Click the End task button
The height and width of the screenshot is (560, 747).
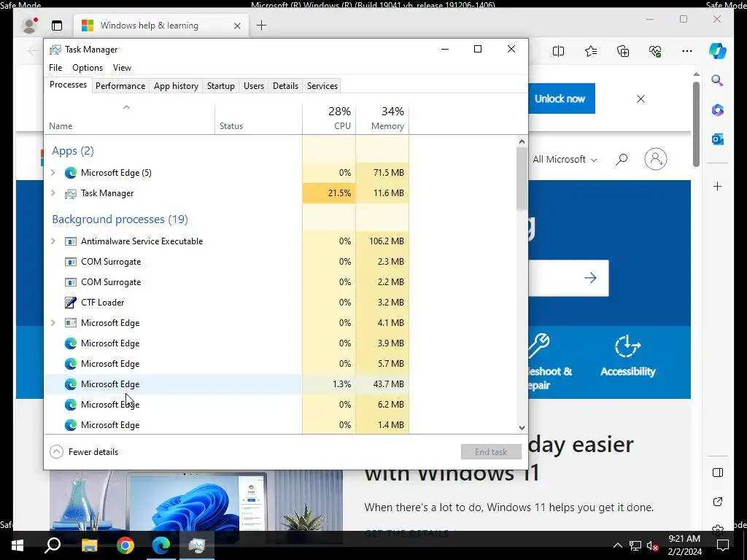pyautogui.click(x=491, y=452)
